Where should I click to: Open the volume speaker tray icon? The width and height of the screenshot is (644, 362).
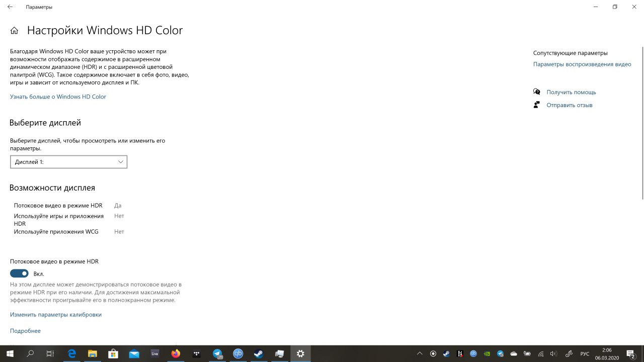click(554, 354)
